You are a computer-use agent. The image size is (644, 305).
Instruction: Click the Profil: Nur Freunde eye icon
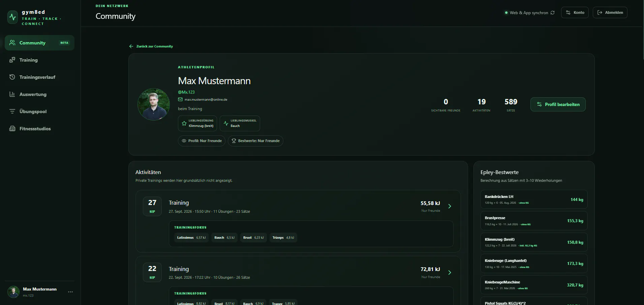click(184, 141)
